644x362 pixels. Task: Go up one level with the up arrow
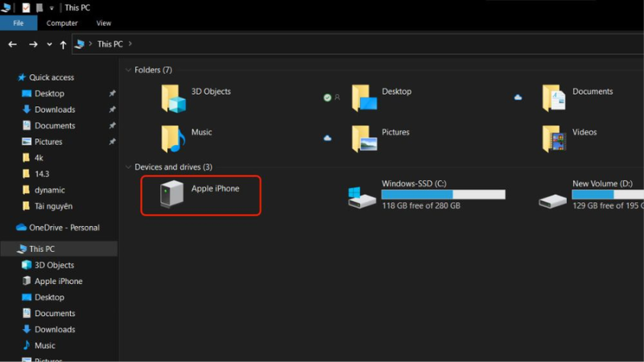pyautogui.click(x=63, y=44)
